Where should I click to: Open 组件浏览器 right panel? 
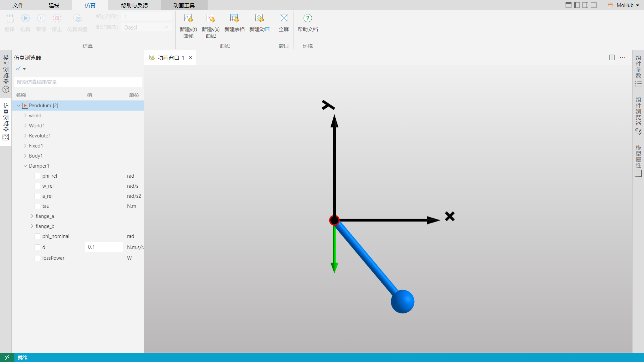click(638, 116)
